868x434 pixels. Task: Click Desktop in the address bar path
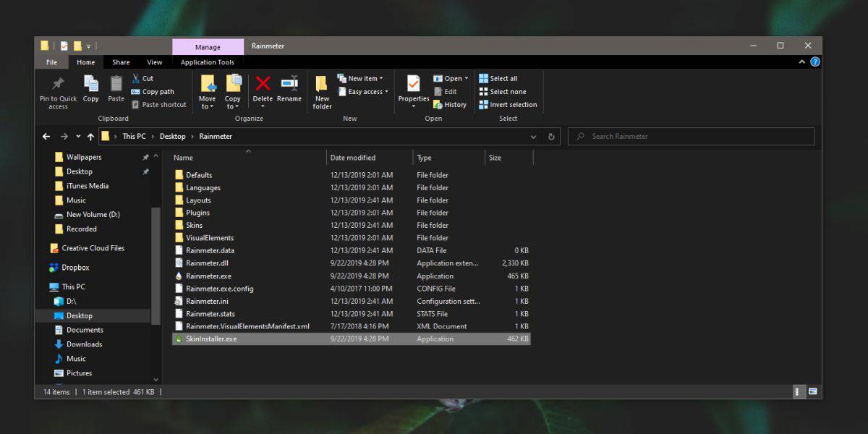point(173,136)
